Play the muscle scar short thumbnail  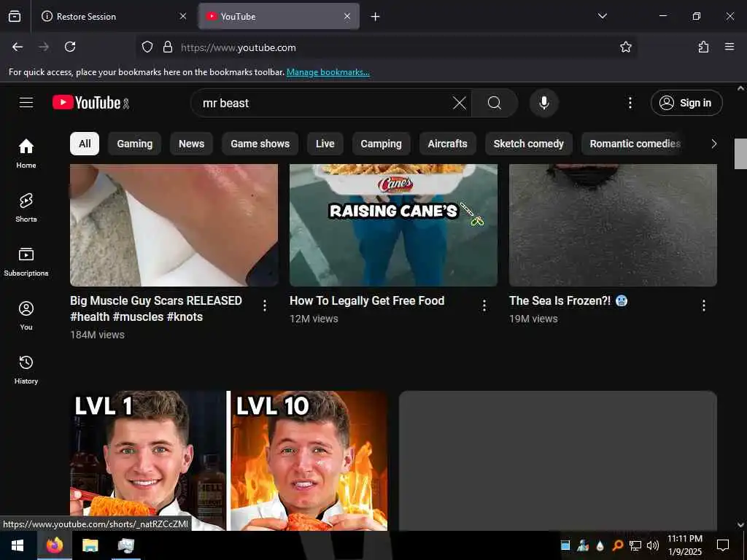tap(174, 225)
